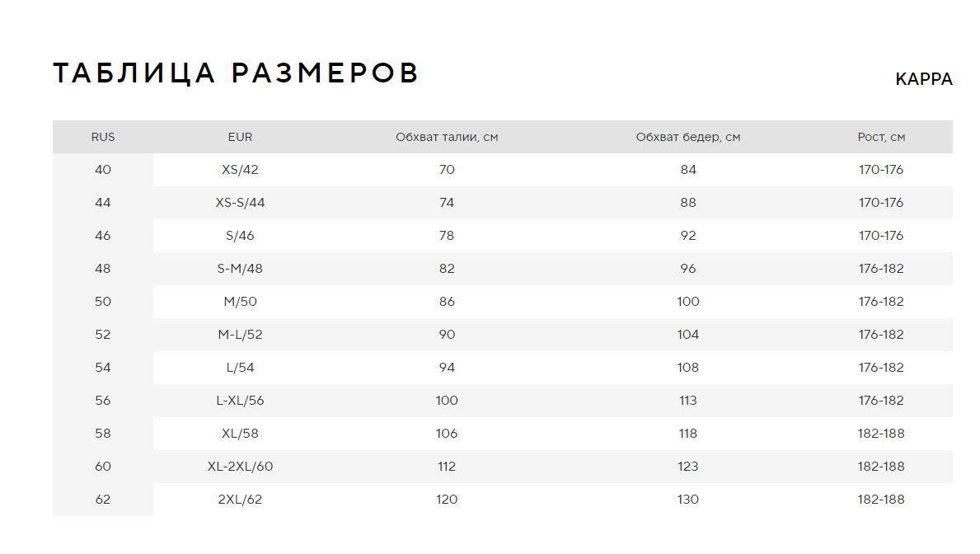Click the Рост, см column header
The height and width of the screenshot is (554, 980).
[880, 137]
